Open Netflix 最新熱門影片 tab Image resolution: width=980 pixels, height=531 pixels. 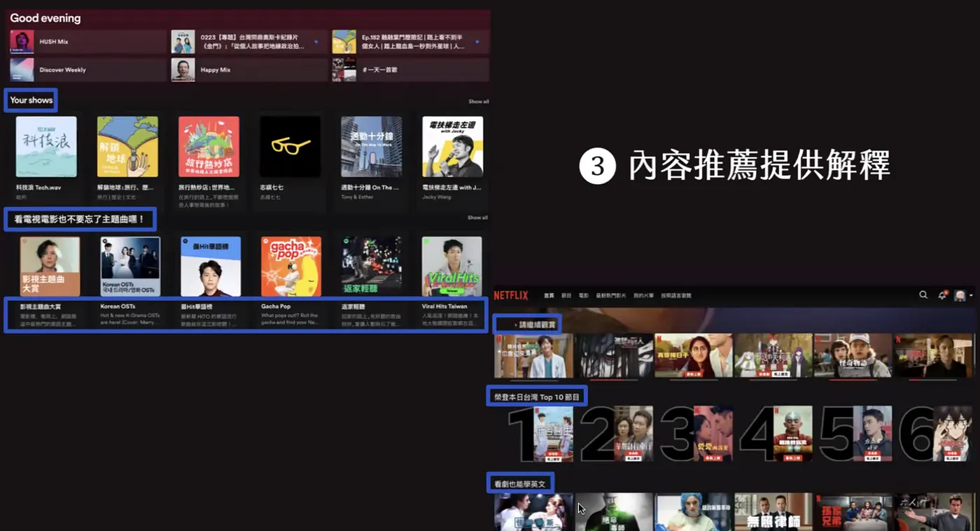pyautogui.click(x=610, y=296)
